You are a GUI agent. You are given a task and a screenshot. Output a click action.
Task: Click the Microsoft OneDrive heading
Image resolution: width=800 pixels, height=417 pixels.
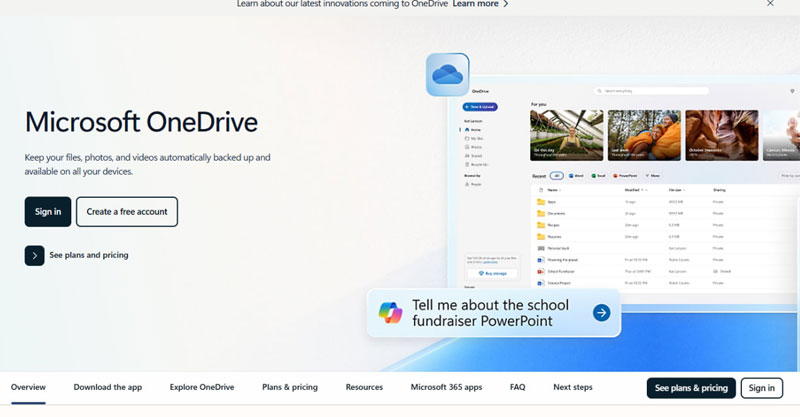pyautogui.click(x=141, y=122)
